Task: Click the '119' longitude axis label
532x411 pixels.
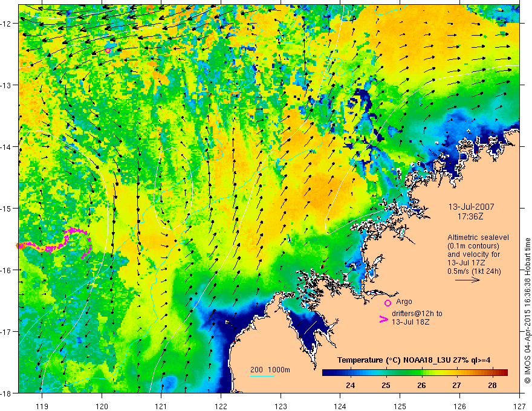Action: (x=42, y=406)
